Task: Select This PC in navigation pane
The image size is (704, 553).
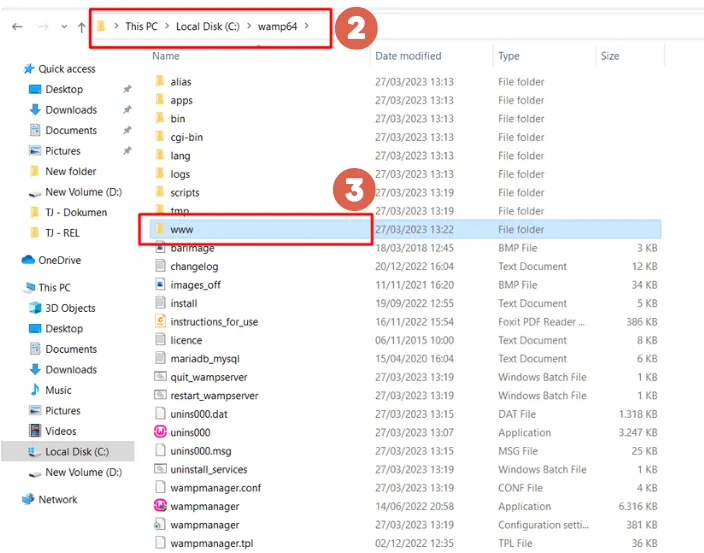Action: pyautogui.click(x=54, y=288)
